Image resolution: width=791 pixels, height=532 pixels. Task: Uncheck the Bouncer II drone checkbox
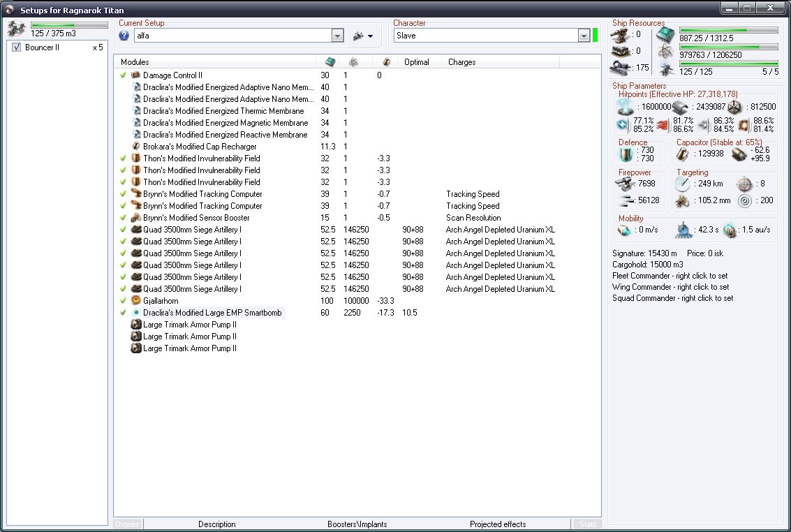[x=16, y=47]
